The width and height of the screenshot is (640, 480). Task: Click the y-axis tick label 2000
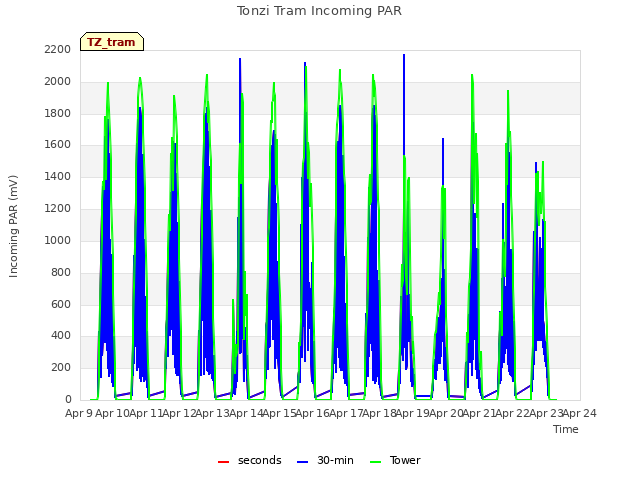(58, 81)
